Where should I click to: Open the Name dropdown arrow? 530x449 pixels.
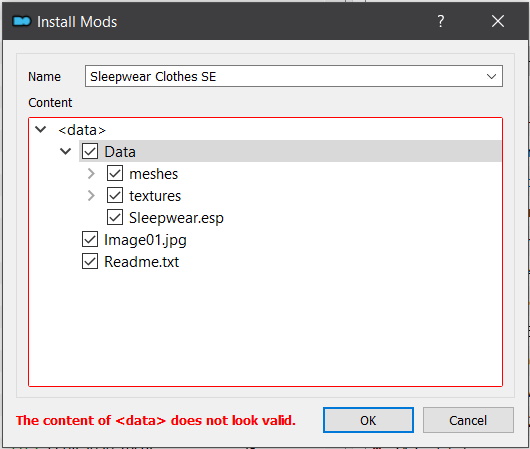(x=491, y=76)
